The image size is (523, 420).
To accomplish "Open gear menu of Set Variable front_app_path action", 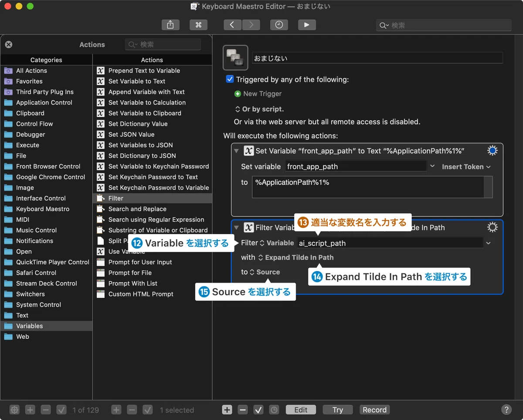I will click(492, 150).
